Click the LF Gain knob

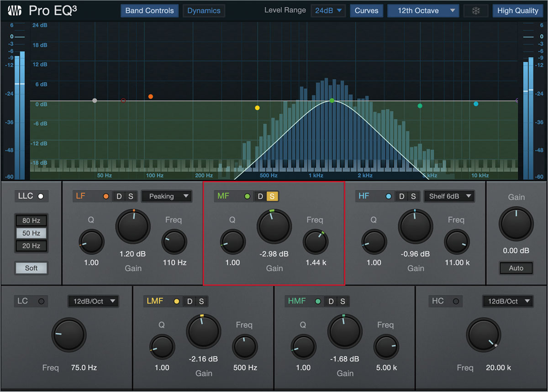click(133, 226)
